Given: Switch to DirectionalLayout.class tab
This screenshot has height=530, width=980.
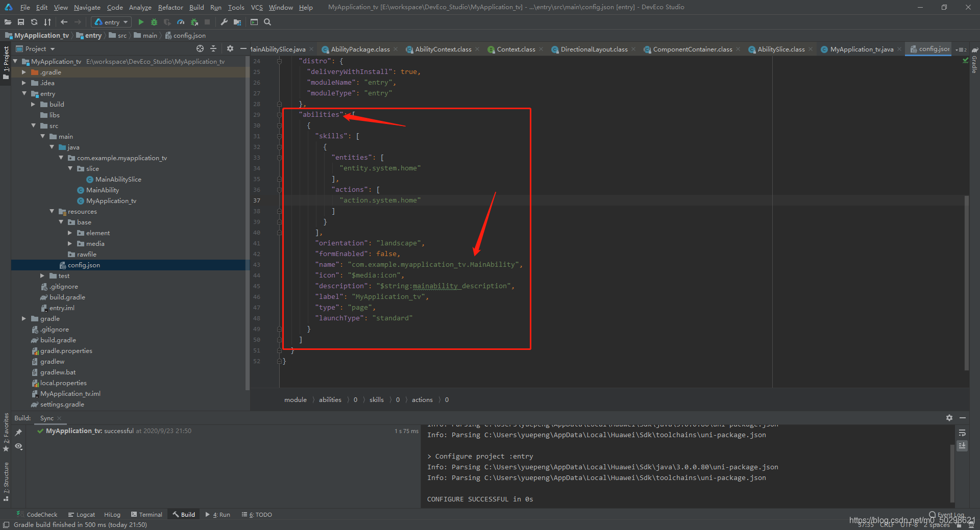Looking at the screenshot, I should (594, 49).
